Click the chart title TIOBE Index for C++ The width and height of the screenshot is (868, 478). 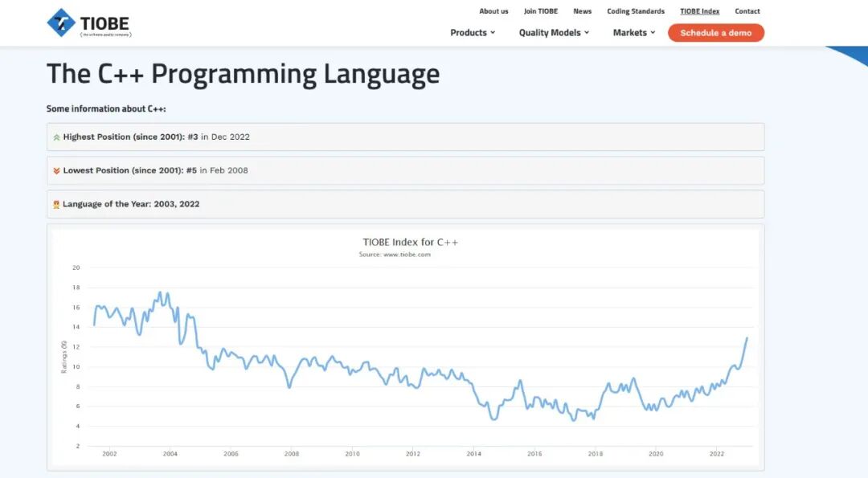point(410,242)
